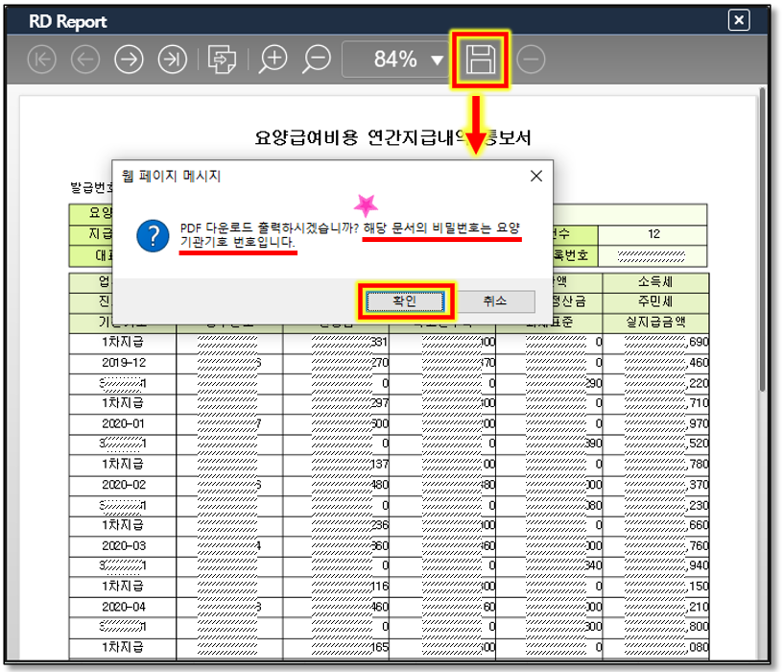Open the 84% zoom level dropdown arrow

438,60
